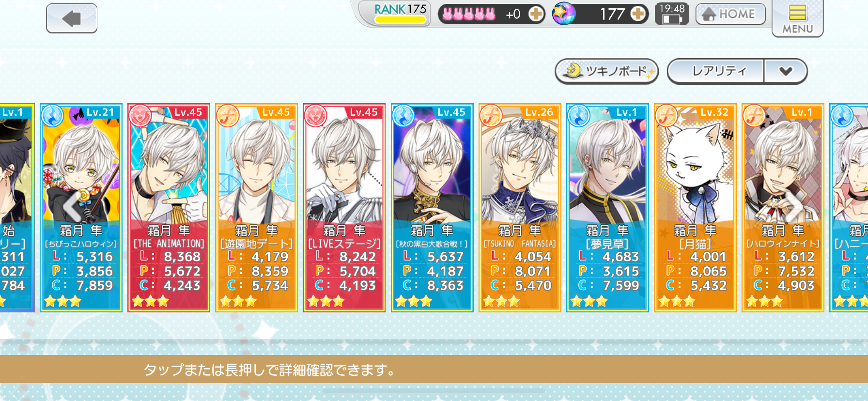Tap the pink rabbit stamina icons

pyautogui.click(x=469, y=14)
